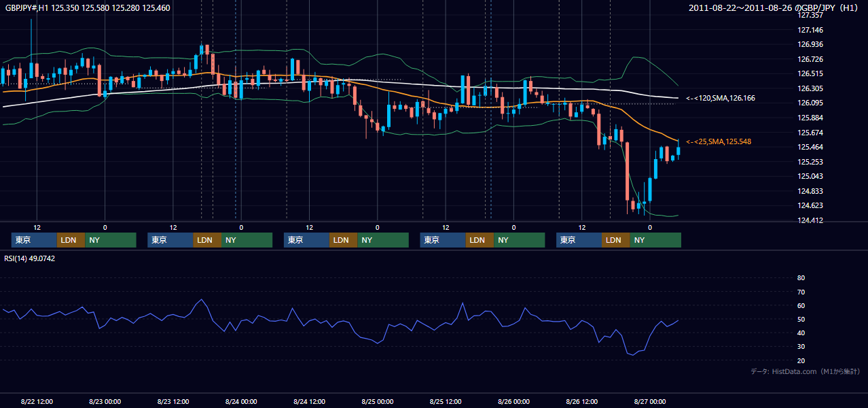Screen dimensions: 868x408
Task: Select RSI scale level 20
Action: (801, 360)
